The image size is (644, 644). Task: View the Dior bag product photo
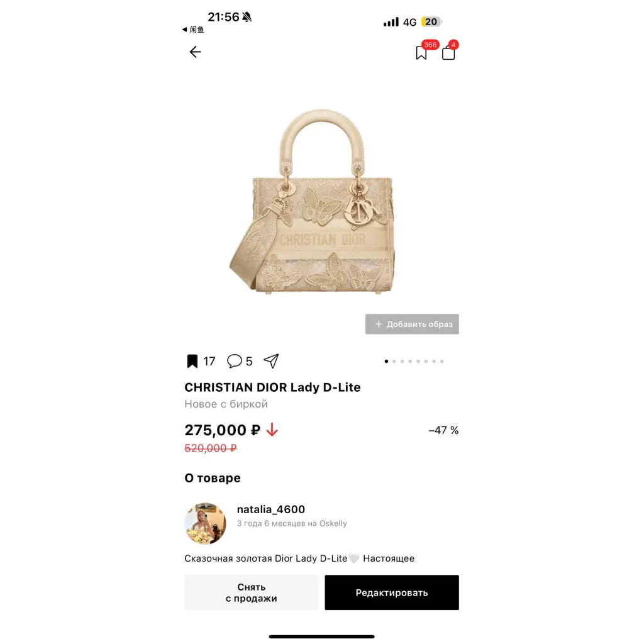(x=312, y=201)
